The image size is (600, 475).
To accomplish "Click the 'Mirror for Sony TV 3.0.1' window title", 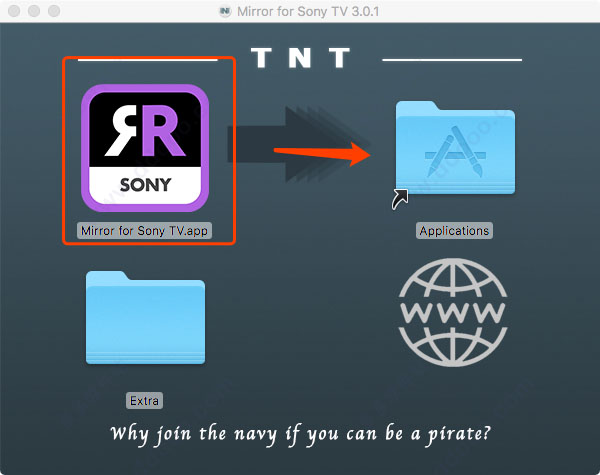I will (x=308, y=11).
